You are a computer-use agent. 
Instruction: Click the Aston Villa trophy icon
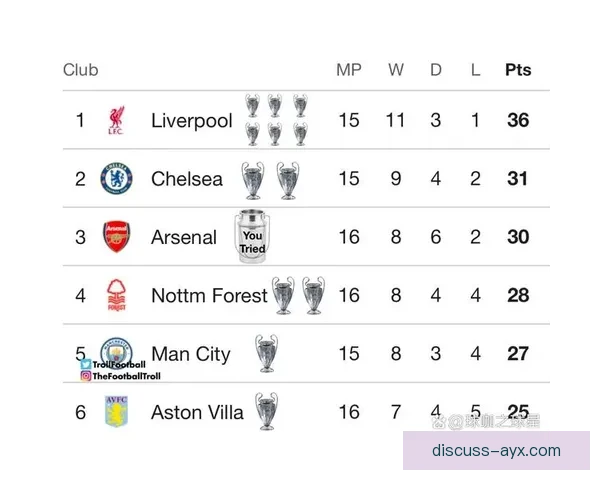pos(265,411)
